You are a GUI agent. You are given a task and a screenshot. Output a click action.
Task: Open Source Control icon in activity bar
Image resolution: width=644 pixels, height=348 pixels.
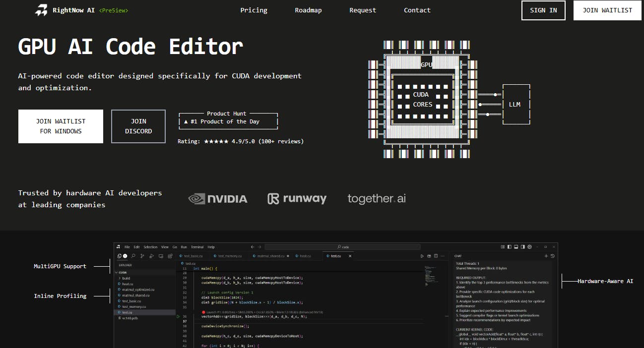(x=142, y=256)
